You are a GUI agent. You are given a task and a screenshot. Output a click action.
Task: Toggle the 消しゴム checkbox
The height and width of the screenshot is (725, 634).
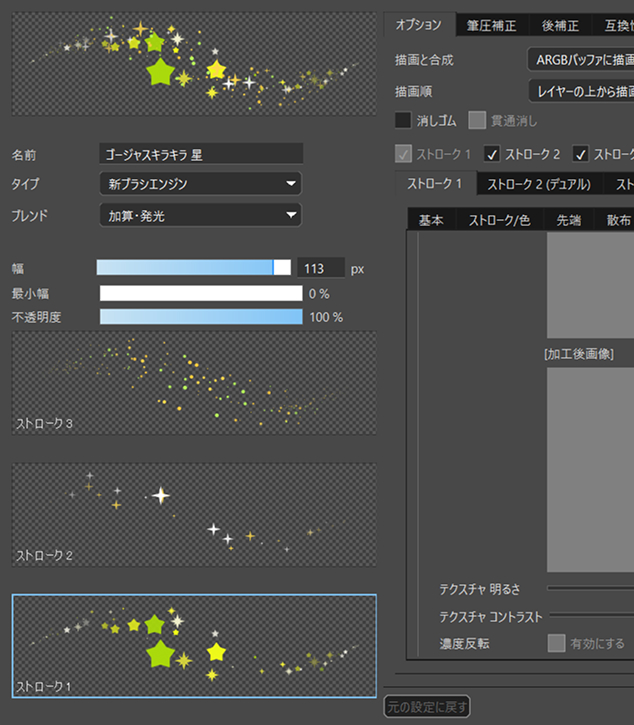point(403,121)
